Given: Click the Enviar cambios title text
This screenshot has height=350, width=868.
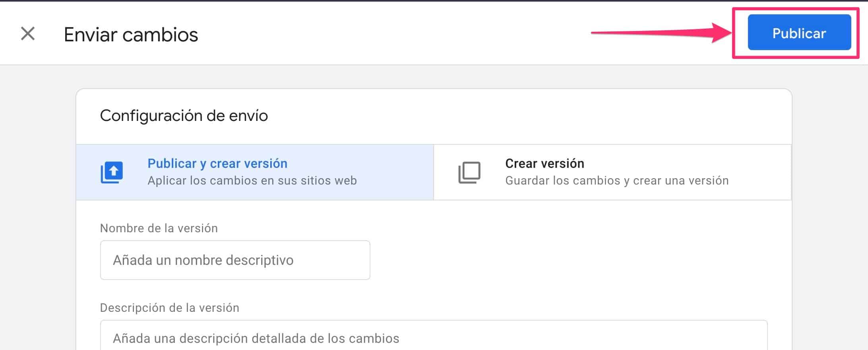Looking at the screenshot, I should point(131,35).
